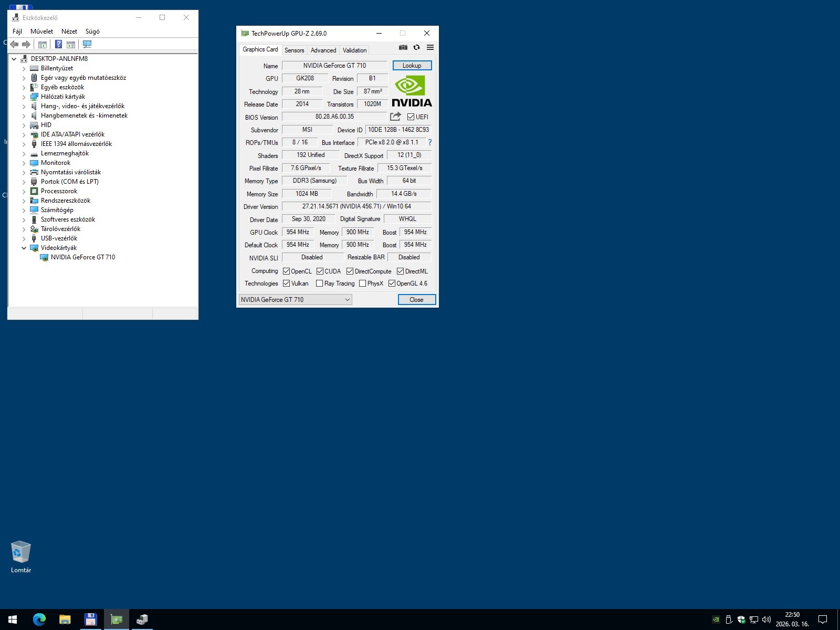Enable the Ray Tracing checkbox
Image resolution: width=840 pixels, height=630 pixels.
tap(319, 283)
